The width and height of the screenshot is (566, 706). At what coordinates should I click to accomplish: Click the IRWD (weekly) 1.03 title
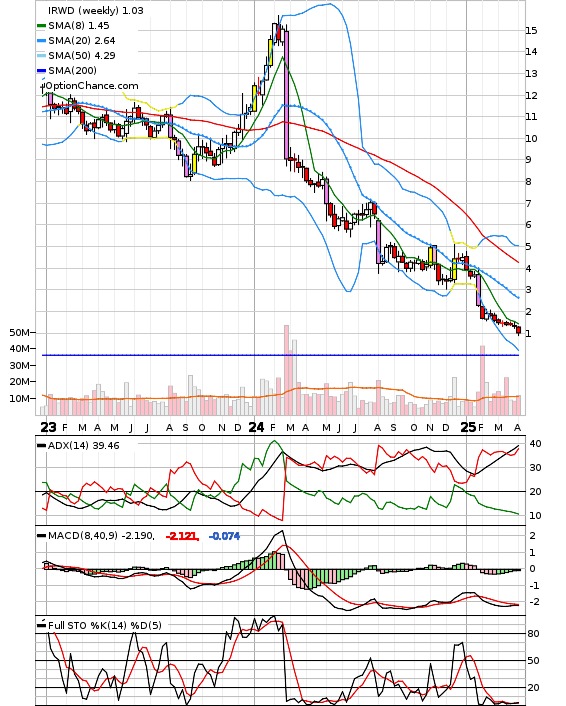point(95,10)
